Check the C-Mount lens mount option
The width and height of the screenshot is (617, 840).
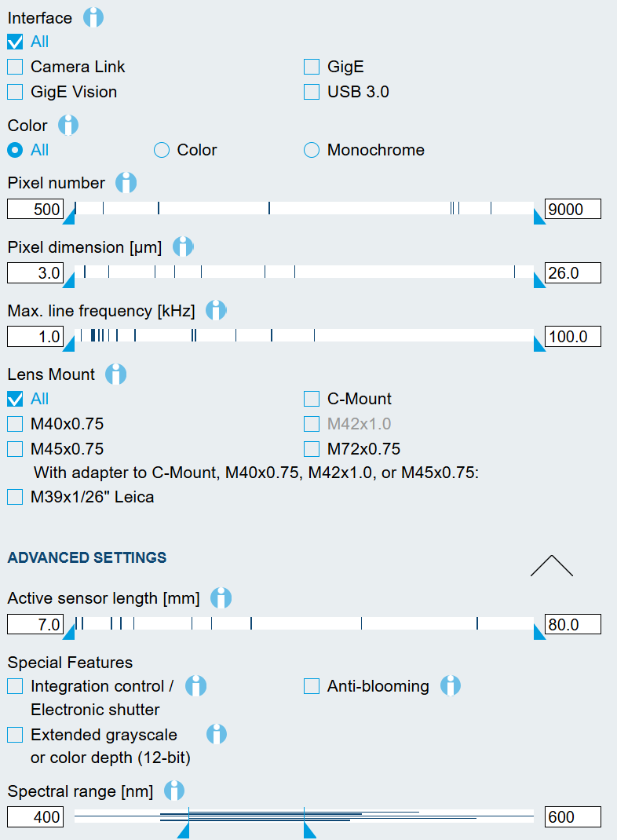click(312, 399)
